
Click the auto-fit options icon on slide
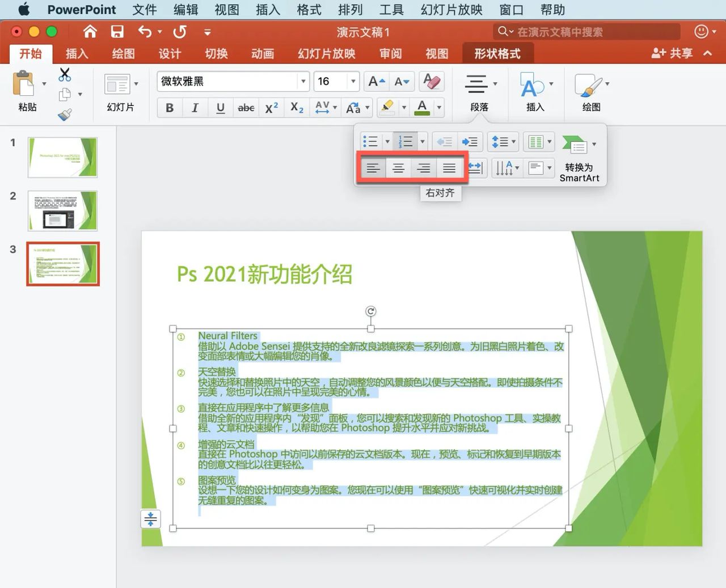coord(150,519)
